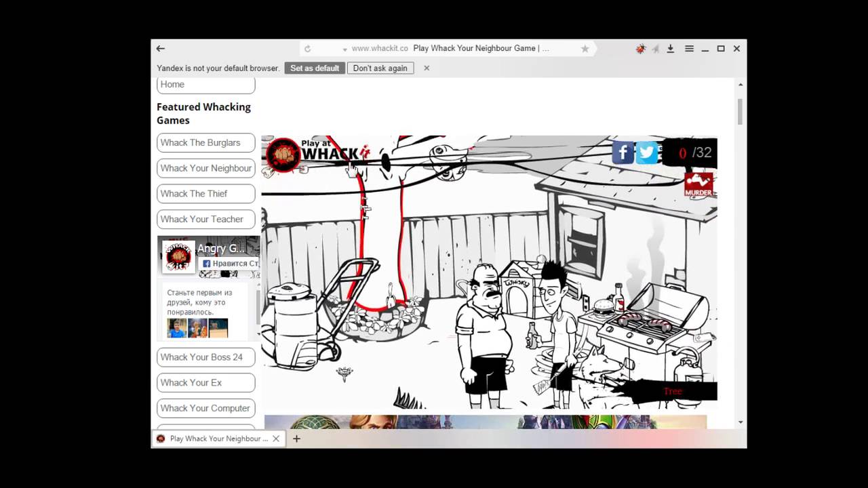
Task: Share game via Facebook icon
Action: pos(623,152)
